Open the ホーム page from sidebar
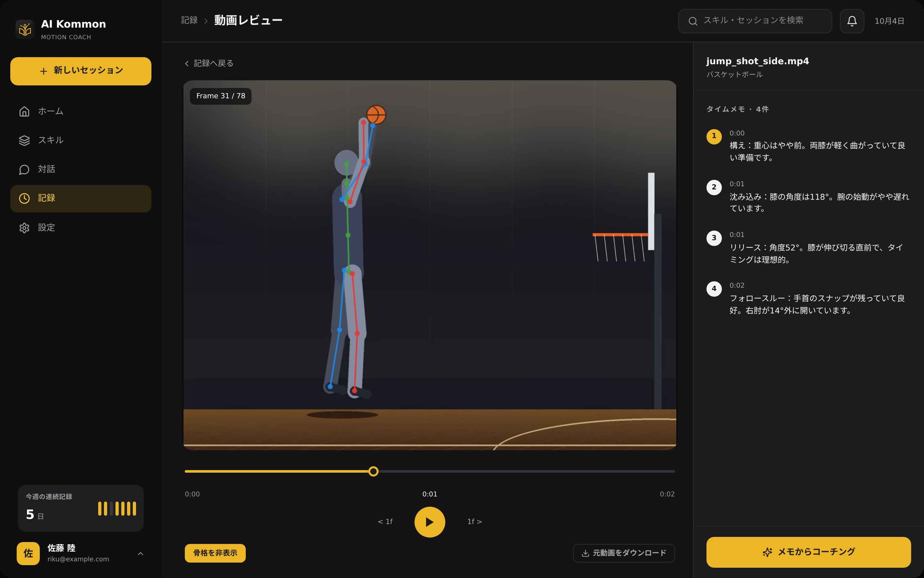924x578 pixels. (x=81, y=111)
